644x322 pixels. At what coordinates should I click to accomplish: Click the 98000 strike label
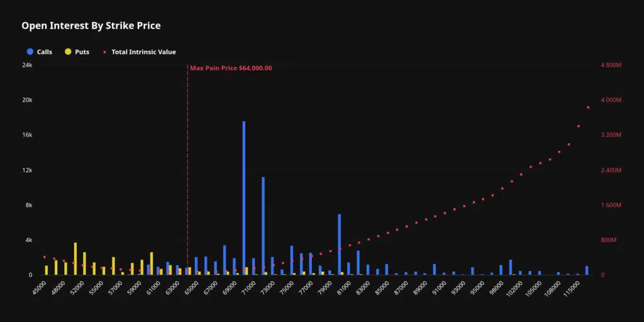coord(497,287)
